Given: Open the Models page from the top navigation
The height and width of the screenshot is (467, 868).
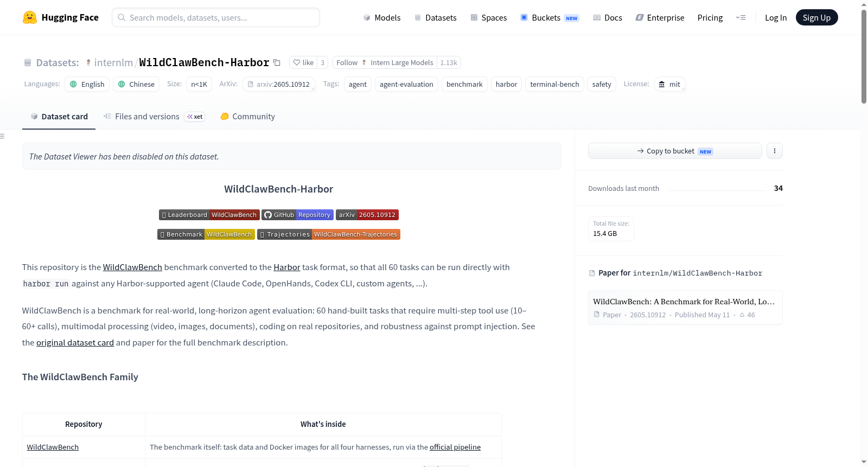Looking at the screenshot, I should (382, 17).
